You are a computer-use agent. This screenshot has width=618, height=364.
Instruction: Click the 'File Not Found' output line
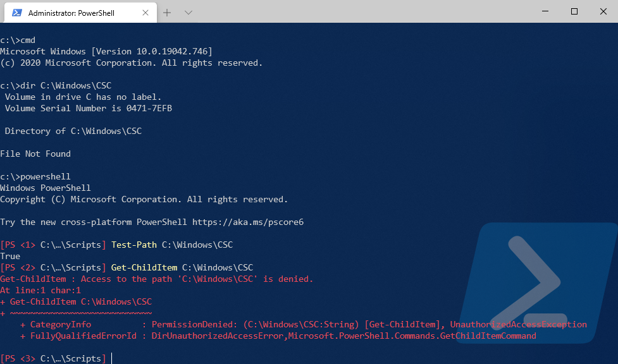point(35,154)
